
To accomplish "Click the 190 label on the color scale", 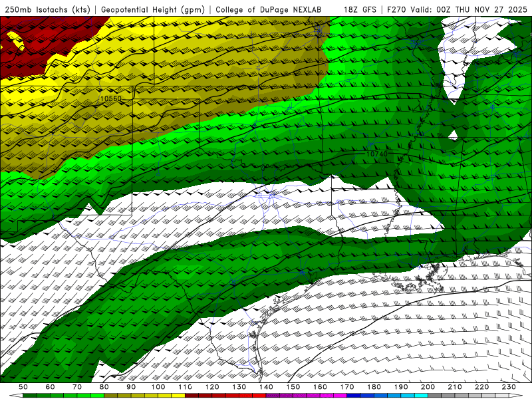I will (401, 387).
